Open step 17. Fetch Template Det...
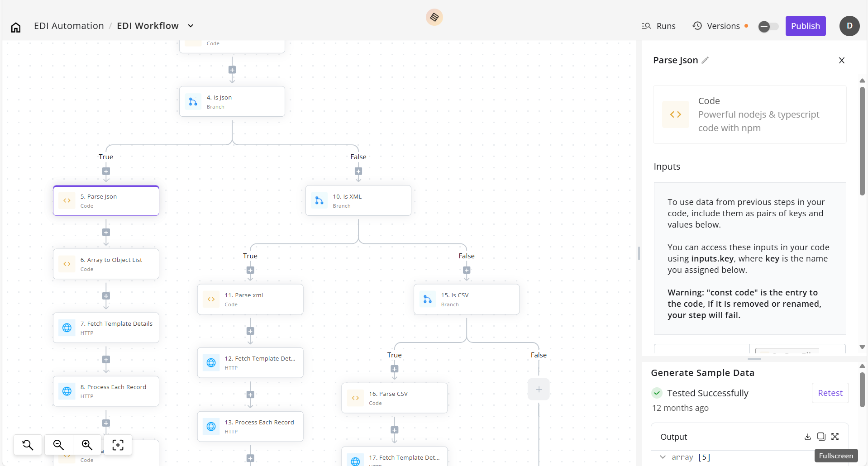Viewport: 868px width, 466px height. click(395, 456)
